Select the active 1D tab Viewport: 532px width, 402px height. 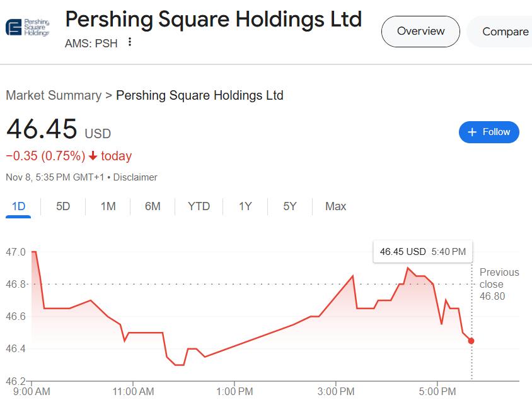pyautogui.click(x=18, y=206)
